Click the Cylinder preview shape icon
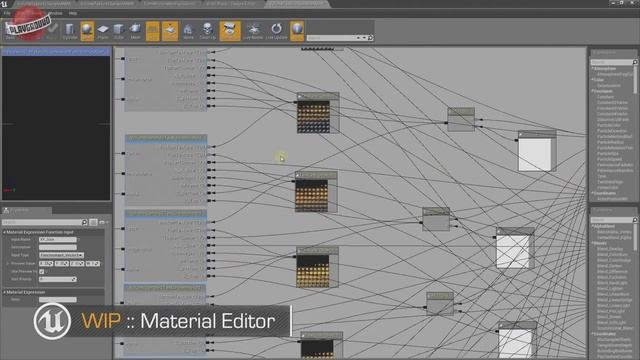Image resolution: width=640 pixels, height=360 pixels. [70, 31]
